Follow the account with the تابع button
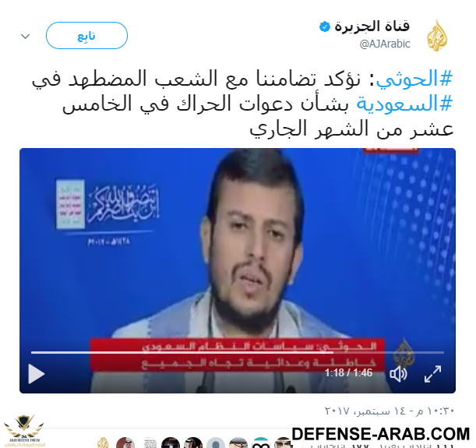 point(86,36)
